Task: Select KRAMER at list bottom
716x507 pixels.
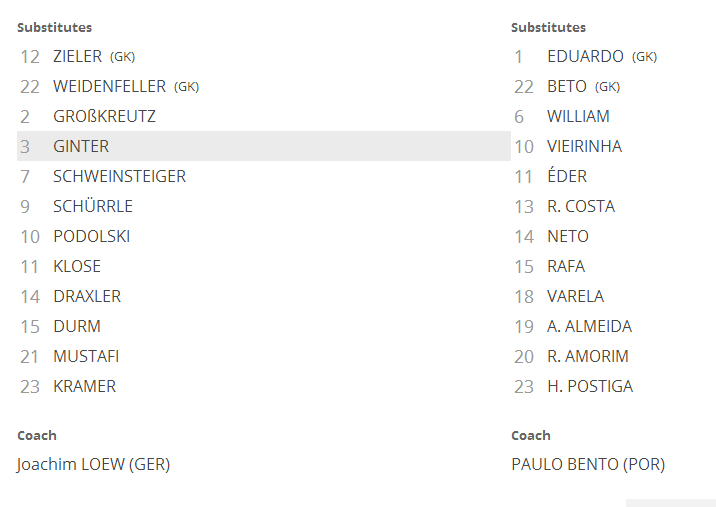Action: [84, 387]
